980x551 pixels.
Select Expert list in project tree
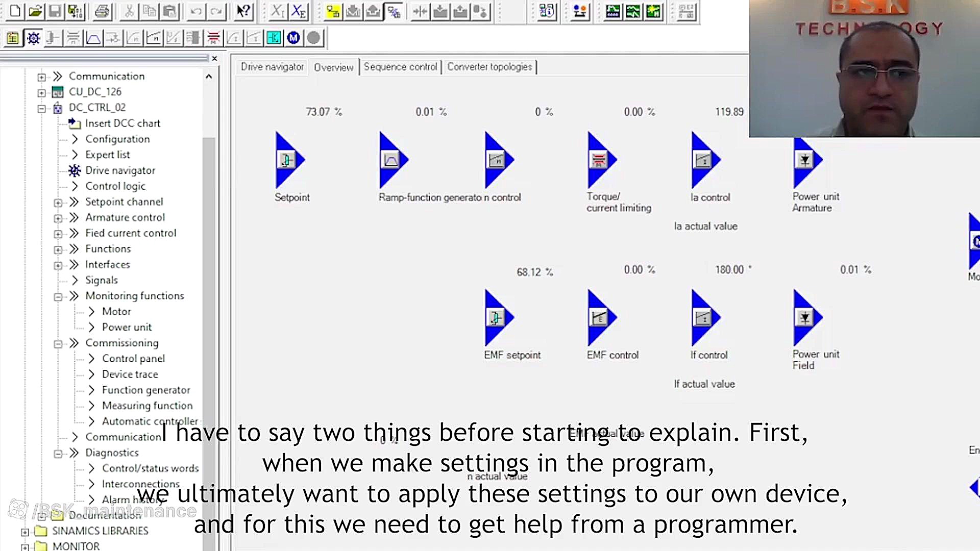point(108,155)
